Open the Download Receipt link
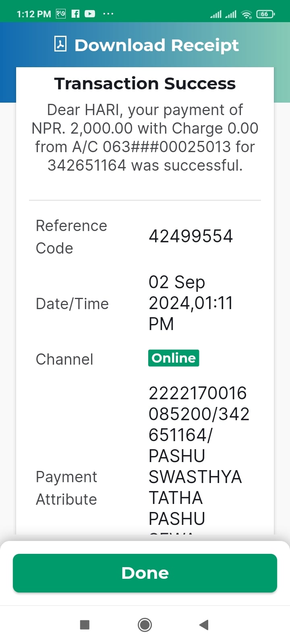 tap(157, 45)
